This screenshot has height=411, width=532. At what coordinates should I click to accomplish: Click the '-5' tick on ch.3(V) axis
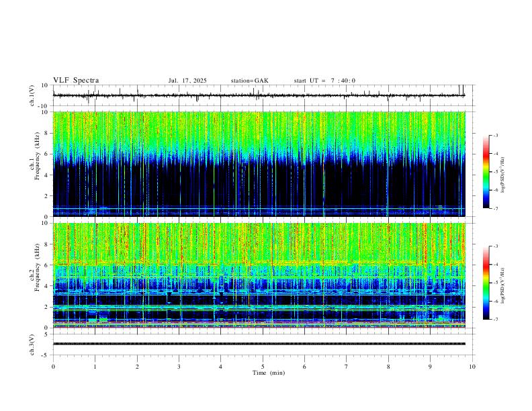[46, 355]
